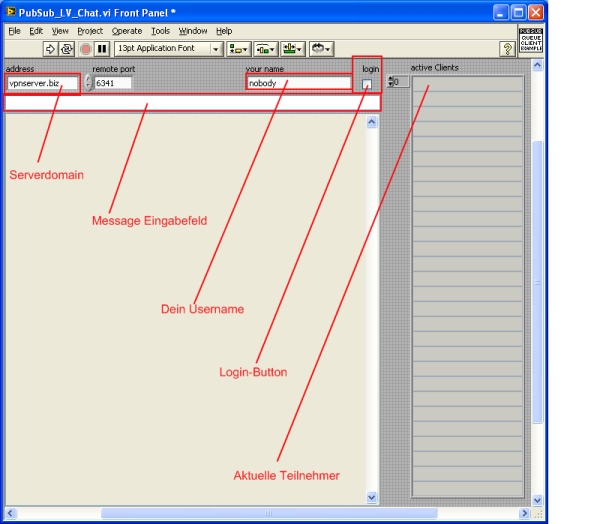Screen dimensions: 600x524
Task: Click chat log scroll down arrow
Action: point(372,498)
